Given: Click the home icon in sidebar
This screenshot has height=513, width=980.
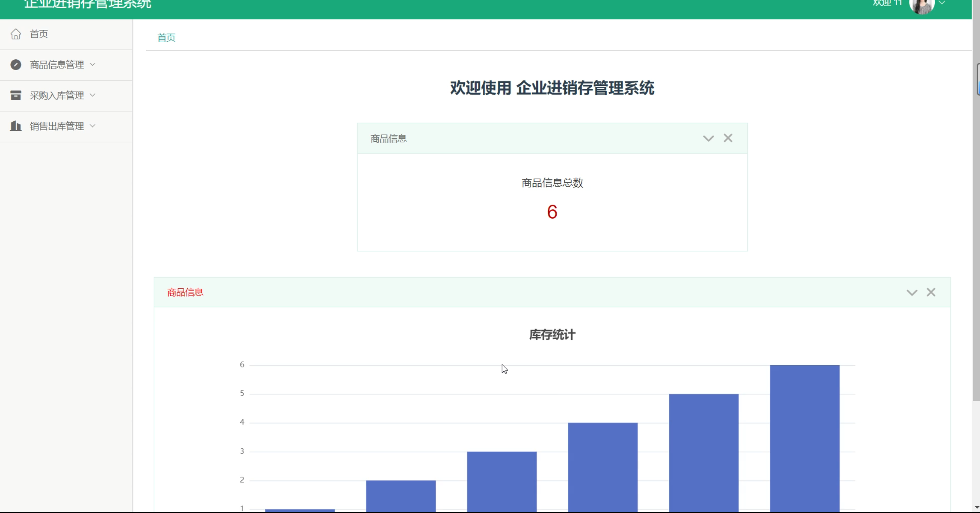Looking at the screenshot, I should 16,34.
